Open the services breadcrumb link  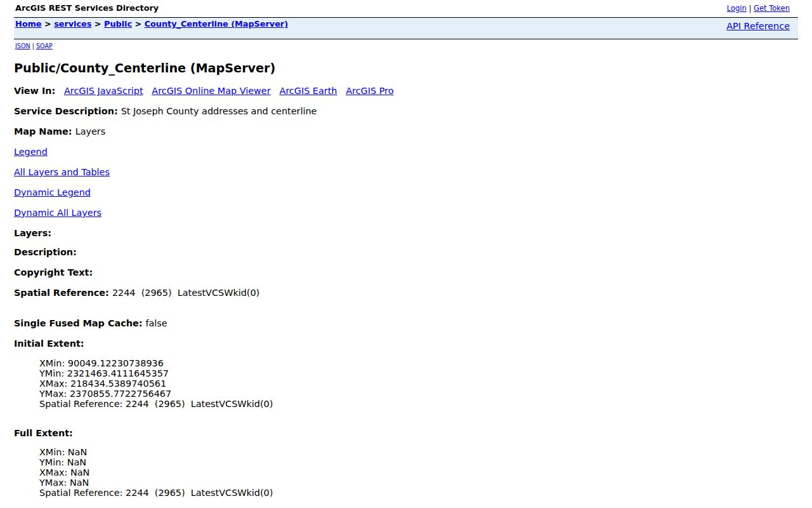pyautogui.click(x=73, y=24)
